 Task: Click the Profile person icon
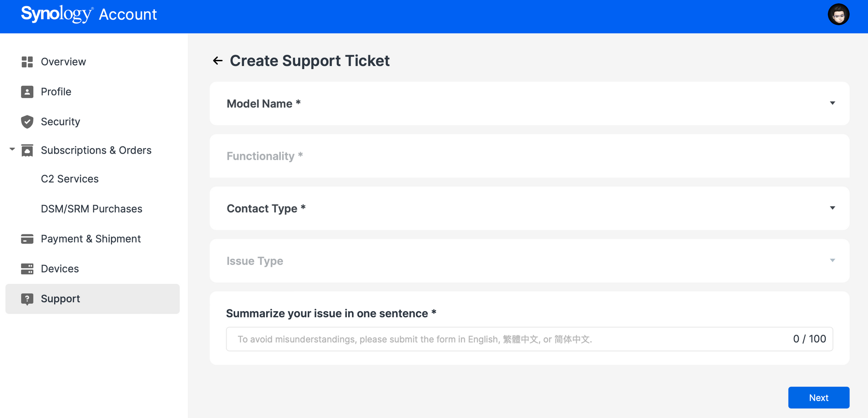click(x=27, y=92)
